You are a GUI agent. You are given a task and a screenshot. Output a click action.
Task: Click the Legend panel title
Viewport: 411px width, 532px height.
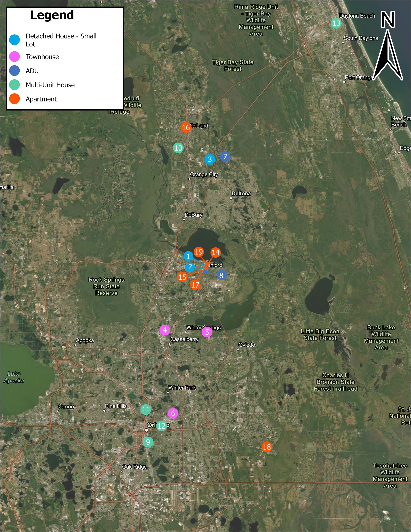click(x=52, y=15)
